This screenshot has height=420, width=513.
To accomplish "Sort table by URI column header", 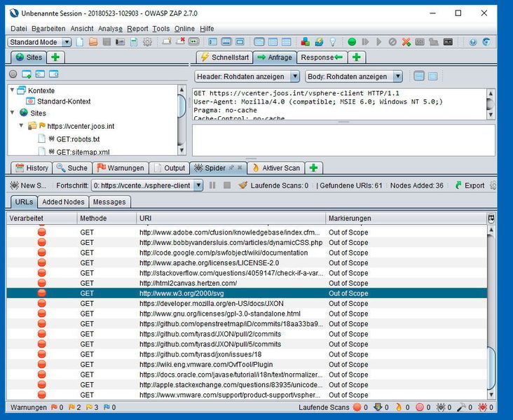I will (x=231, y=218).
